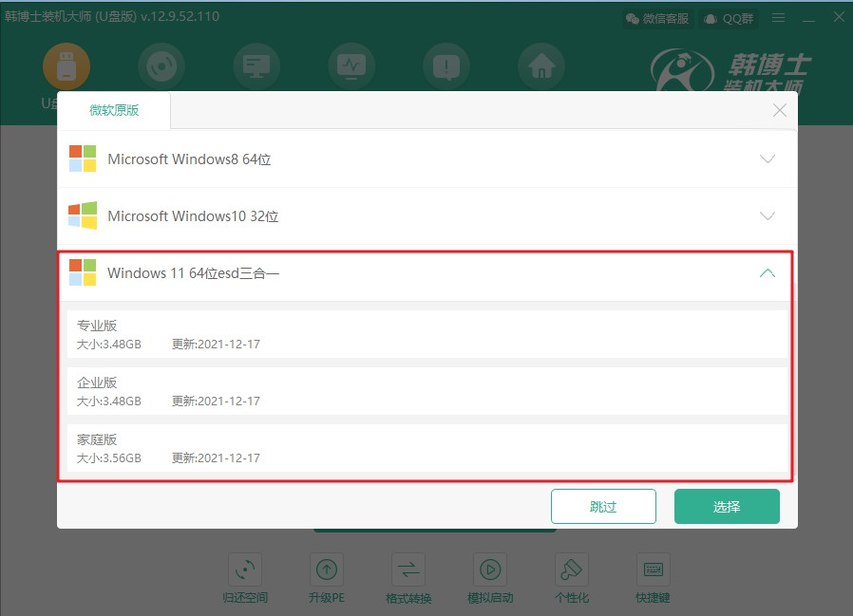Click the 升级PE upload arrow icon
The height and width of the screenshot is (616, 853).
tap(327, 569)
